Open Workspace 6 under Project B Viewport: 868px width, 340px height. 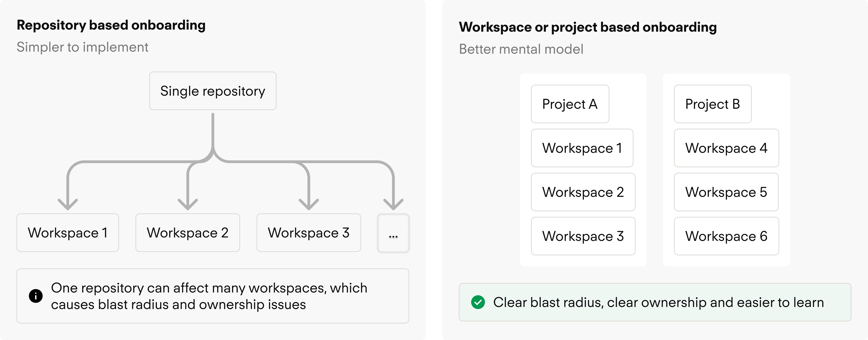(726, 236)
